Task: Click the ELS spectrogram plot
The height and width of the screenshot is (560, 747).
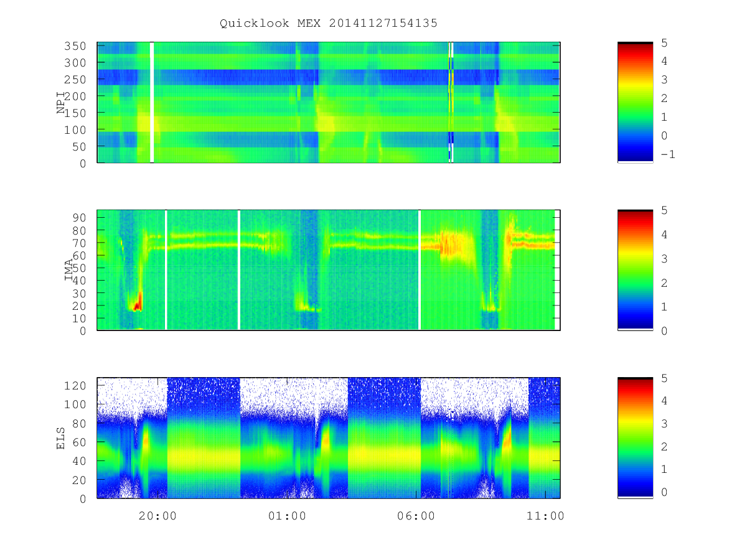Action: click(x=329, y=438)
